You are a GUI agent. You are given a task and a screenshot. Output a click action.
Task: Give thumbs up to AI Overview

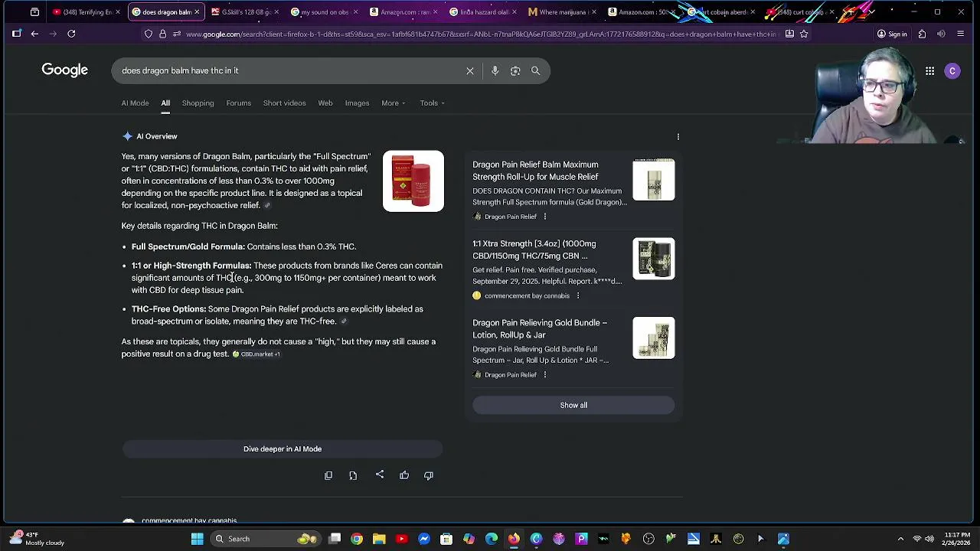click(x=404, y=475)
